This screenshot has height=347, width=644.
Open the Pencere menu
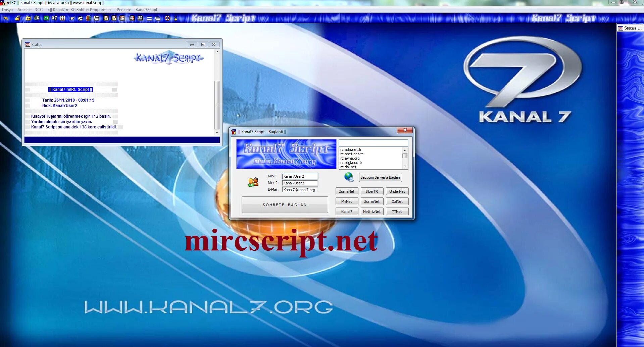coord(124,10)
